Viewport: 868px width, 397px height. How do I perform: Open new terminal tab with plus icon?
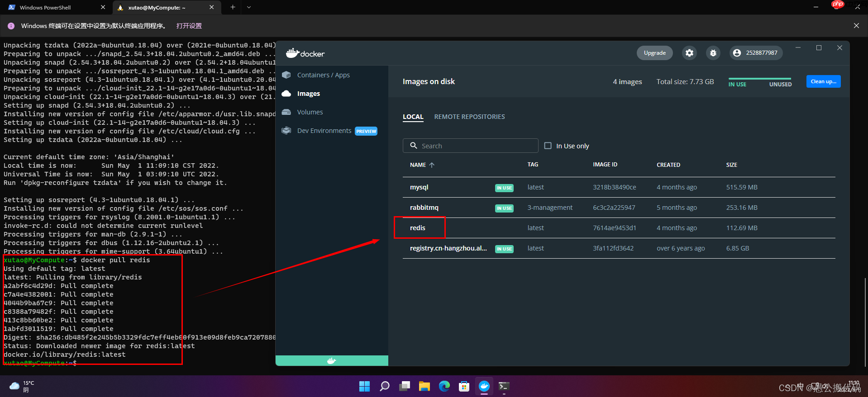coord(233,7)
